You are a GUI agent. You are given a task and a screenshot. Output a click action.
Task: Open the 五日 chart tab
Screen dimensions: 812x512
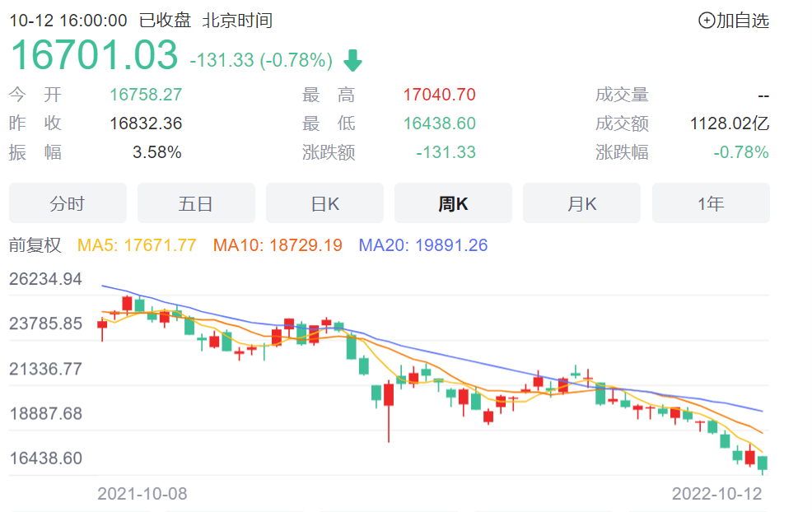point(196,203)
